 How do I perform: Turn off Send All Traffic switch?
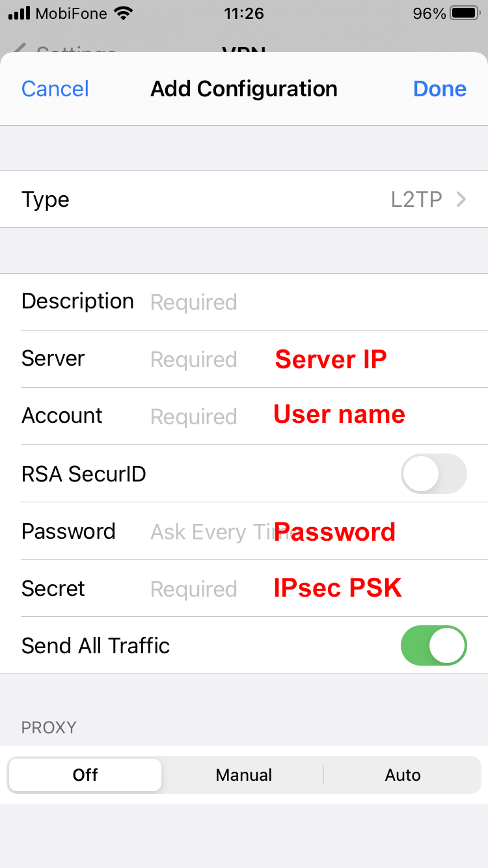click(x=434, y=645)
